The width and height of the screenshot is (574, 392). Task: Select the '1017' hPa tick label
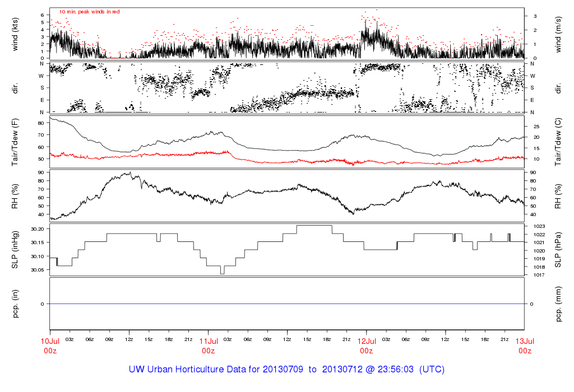click(539, 275)
